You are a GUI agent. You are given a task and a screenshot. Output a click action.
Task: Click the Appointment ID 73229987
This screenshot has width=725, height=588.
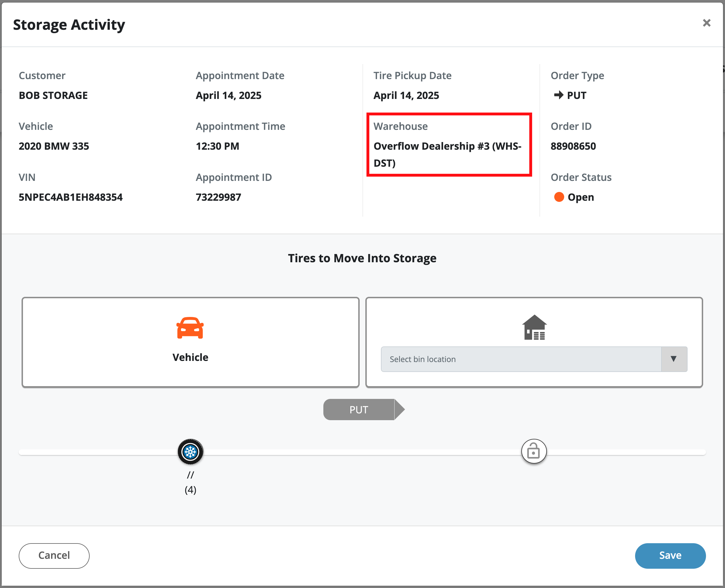(218, 197)
